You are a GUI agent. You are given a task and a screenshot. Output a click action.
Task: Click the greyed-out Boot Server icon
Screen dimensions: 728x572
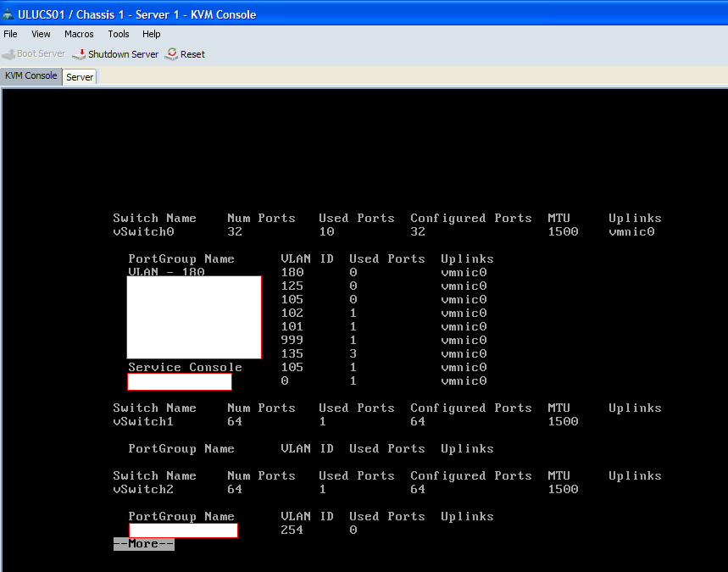click(x=8, y=54)
